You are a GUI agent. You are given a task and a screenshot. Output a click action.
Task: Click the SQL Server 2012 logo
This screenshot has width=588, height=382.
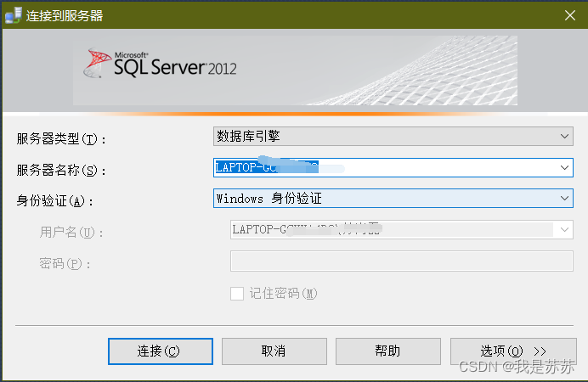pyautogui.click(x=161, y=64)
